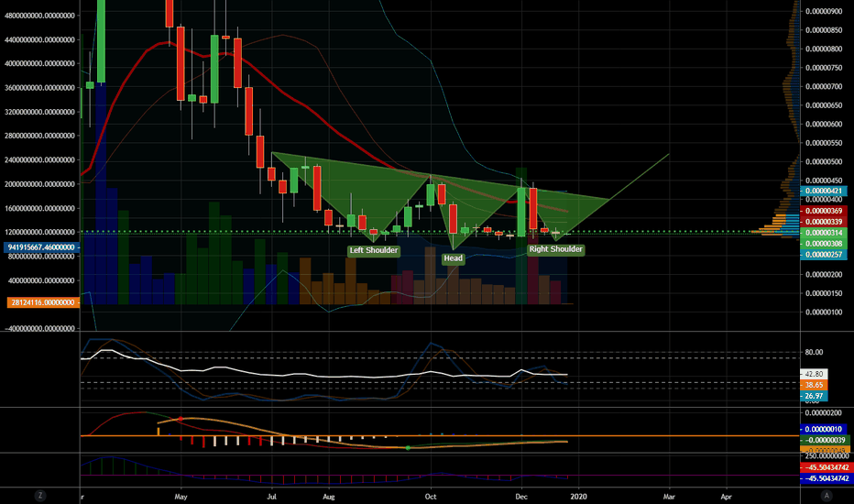The width and height of the screenshot is (854, 504).
Task: Click the orange 28124116 volume label
Action: (x=43, y=301)
